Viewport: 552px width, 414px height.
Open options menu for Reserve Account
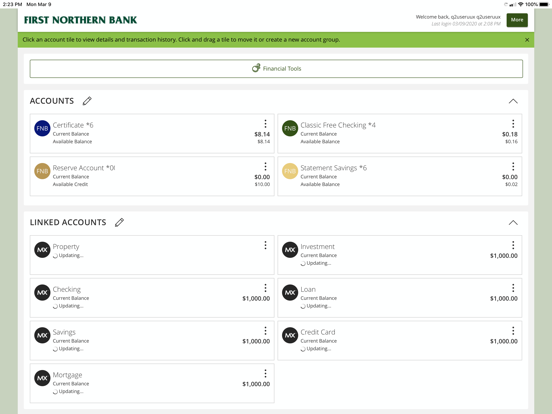265,166
